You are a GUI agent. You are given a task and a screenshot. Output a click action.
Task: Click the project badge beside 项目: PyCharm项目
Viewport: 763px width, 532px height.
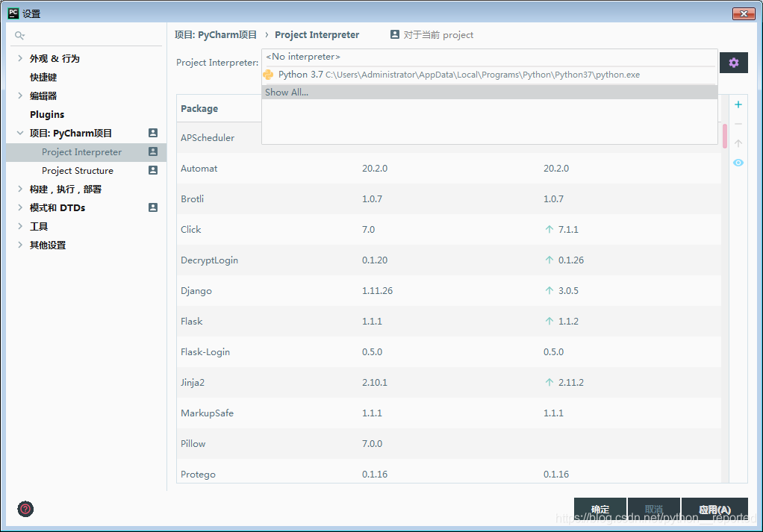click(153, 133)
